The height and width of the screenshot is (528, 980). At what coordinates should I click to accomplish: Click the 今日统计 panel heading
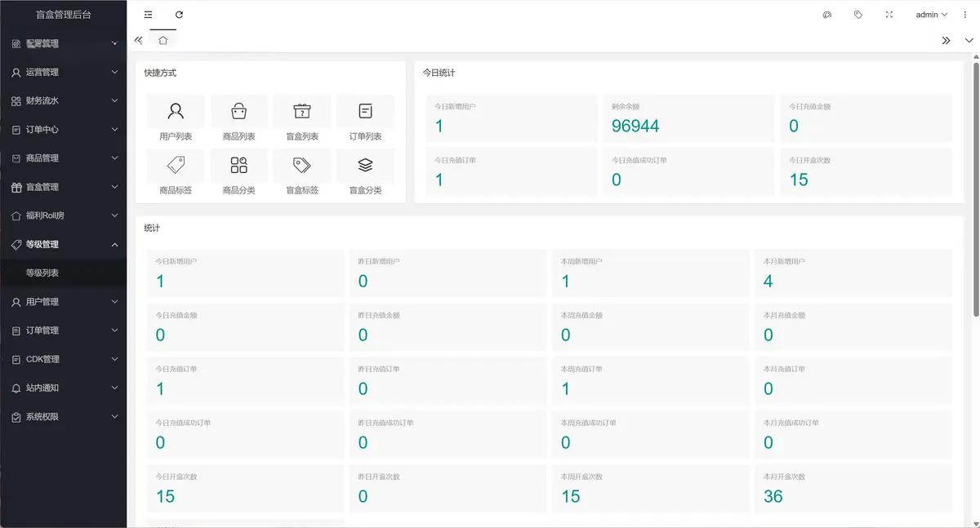coord(439,73)
